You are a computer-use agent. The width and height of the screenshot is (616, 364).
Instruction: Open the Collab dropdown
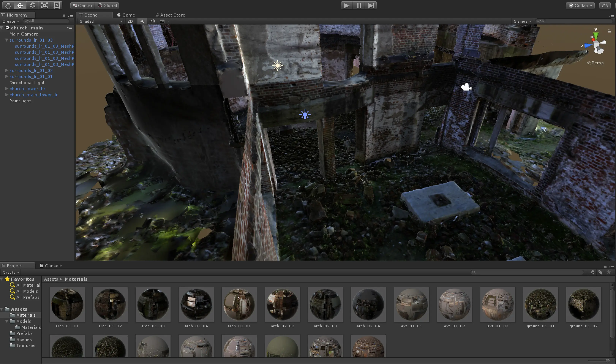tap(580, 5)
